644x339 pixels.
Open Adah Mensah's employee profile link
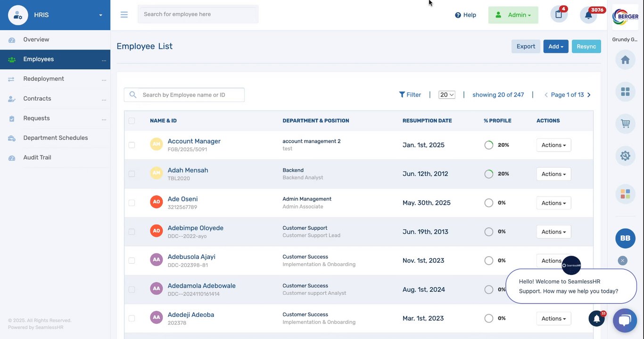coord(188,170)
